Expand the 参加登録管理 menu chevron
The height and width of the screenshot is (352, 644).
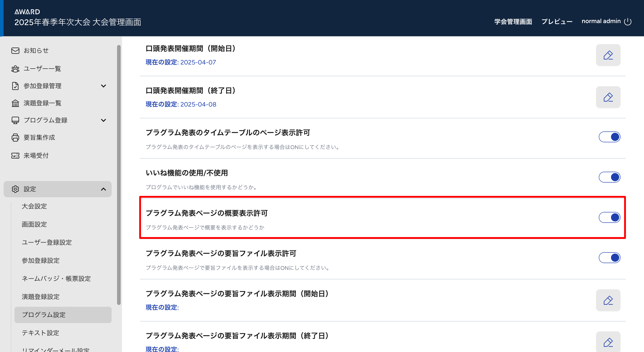[103, 86]
